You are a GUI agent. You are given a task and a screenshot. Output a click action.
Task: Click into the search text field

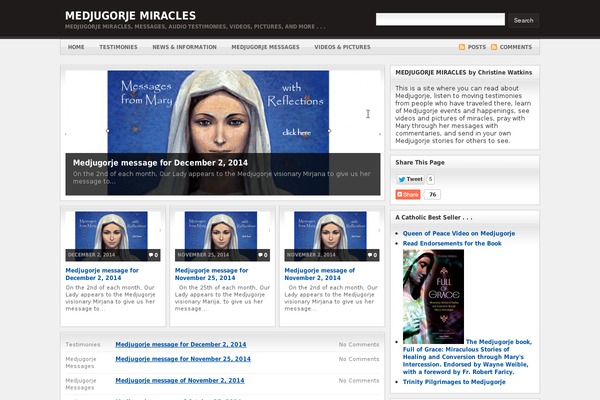pos(440,20)
